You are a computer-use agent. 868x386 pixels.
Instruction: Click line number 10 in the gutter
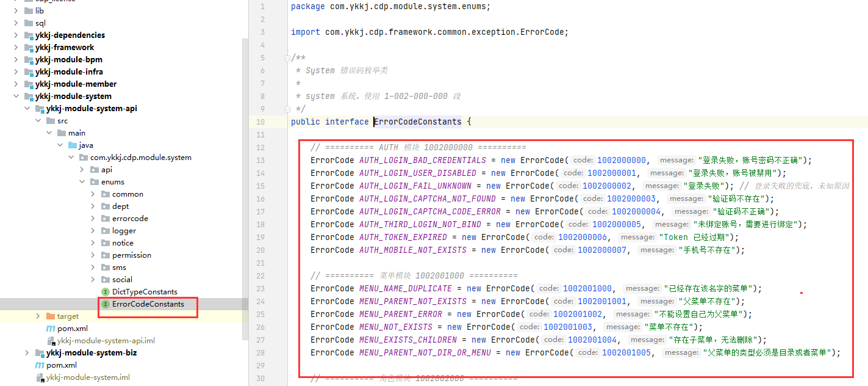pos(262,122)
